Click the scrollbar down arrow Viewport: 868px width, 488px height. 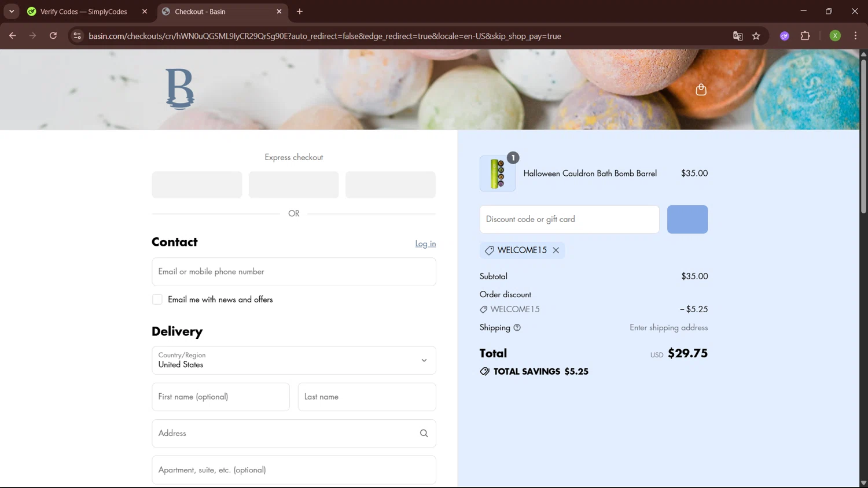point(863,483)
